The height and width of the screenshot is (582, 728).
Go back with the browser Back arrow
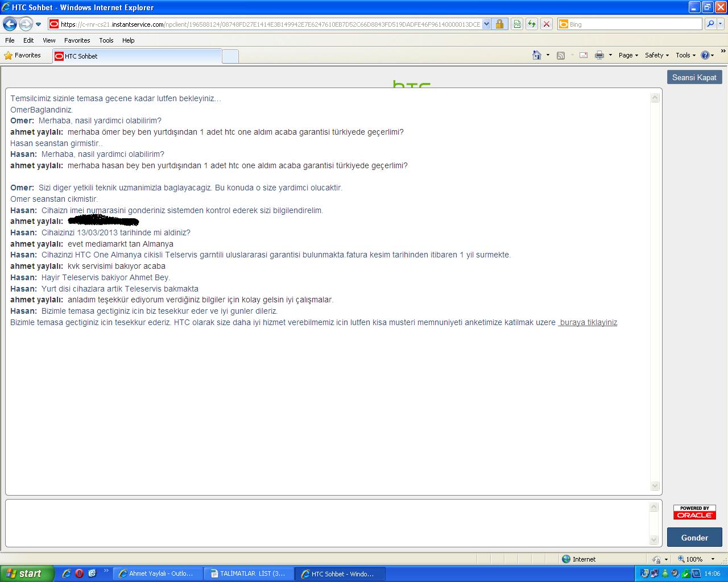10,24
